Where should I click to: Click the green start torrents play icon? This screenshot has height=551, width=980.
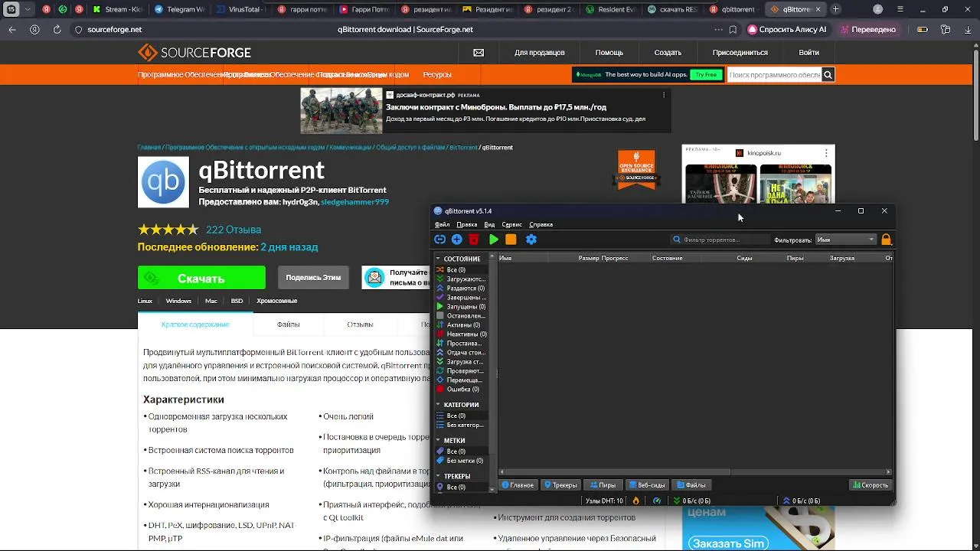(494, 240)
